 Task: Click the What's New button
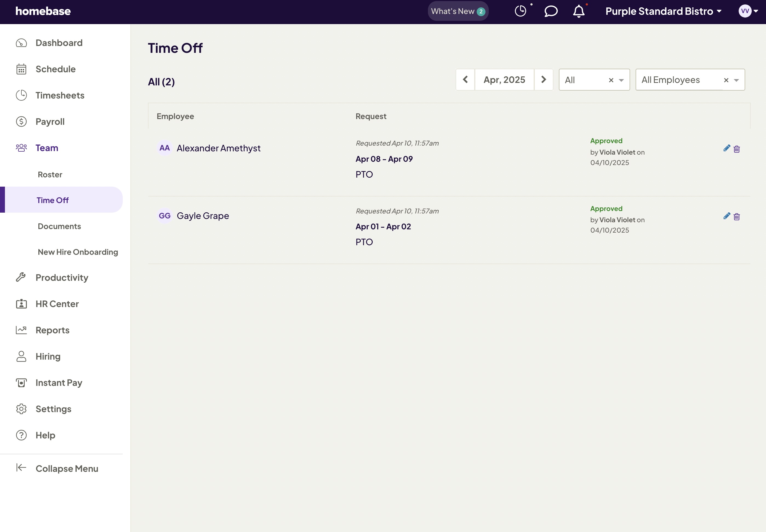click(x=458, y=11)
